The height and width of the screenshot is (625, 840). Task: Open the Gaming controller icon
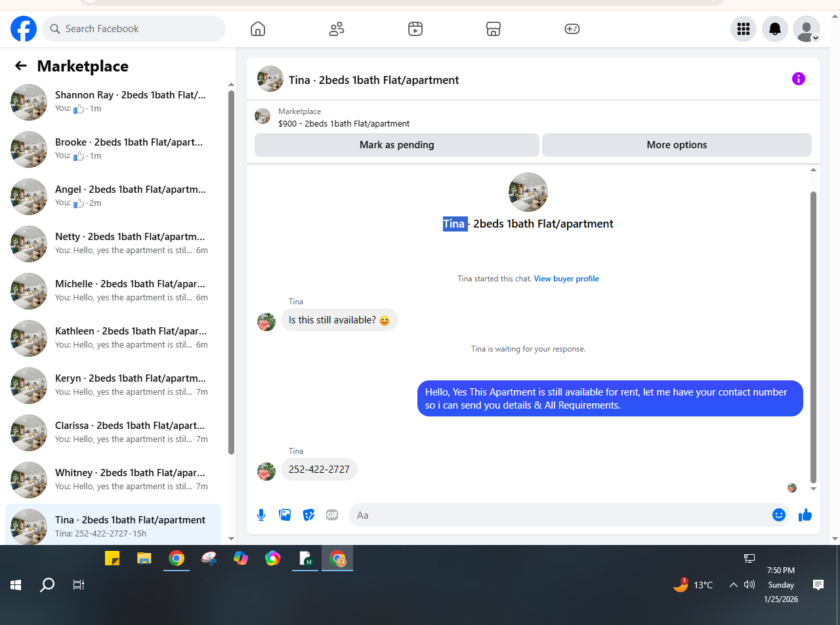click(x=572, y=29)
